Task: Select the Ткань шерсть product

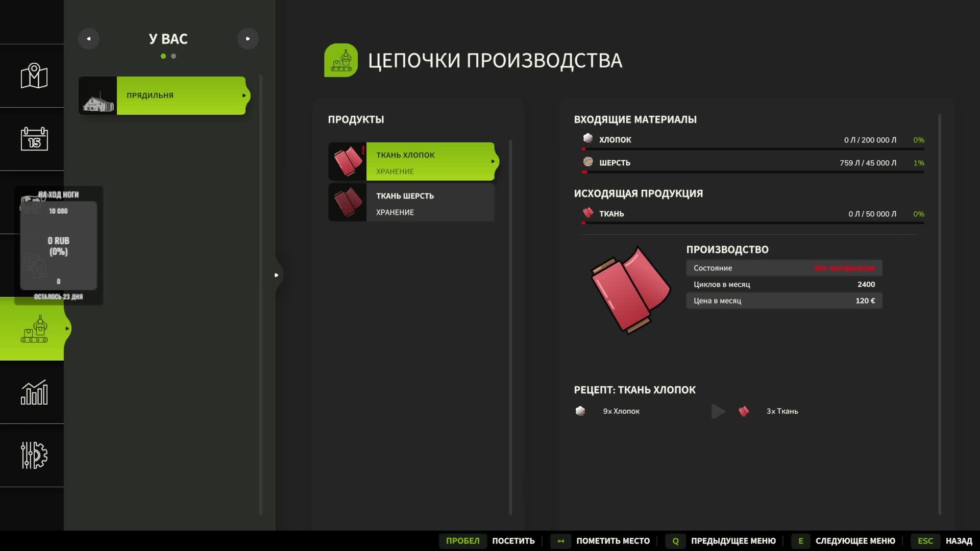Action: [412, 203]
